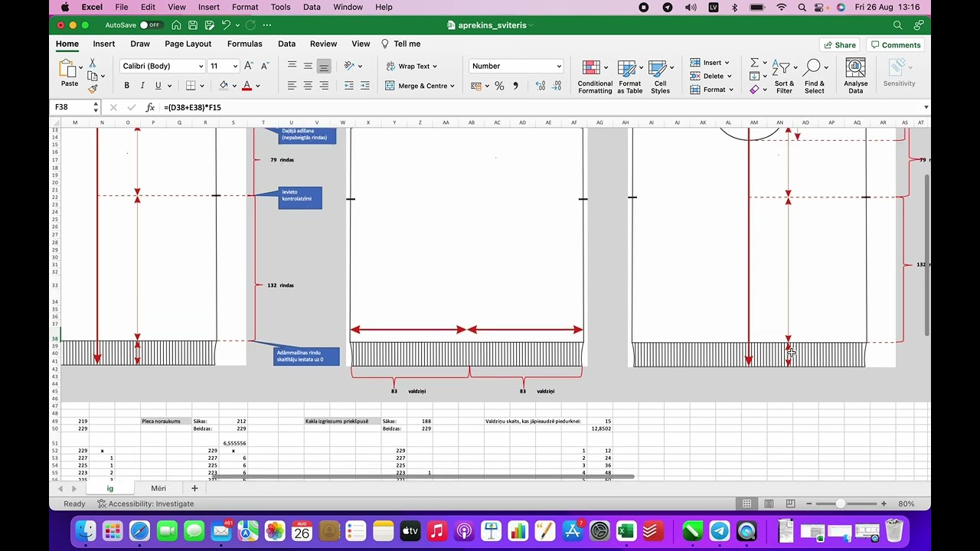The height and width of the screenshot is (551, 980).
Task: Add a new sheet with plus button
Action: pyautogui.click(x=194, y=488)
